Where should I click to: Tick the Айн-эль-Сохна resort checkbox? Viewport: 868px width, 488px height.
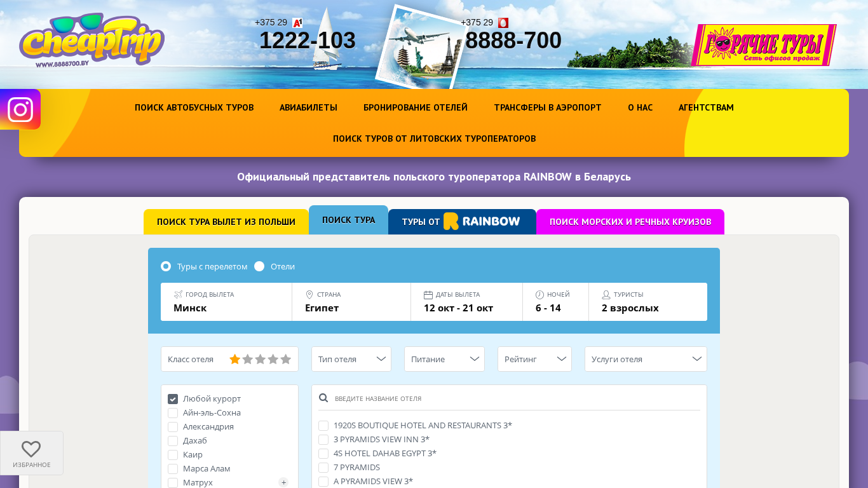pos(173,413)
